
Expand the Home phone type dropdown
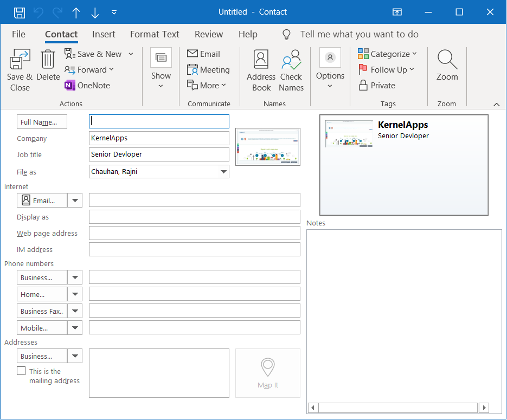75,294
